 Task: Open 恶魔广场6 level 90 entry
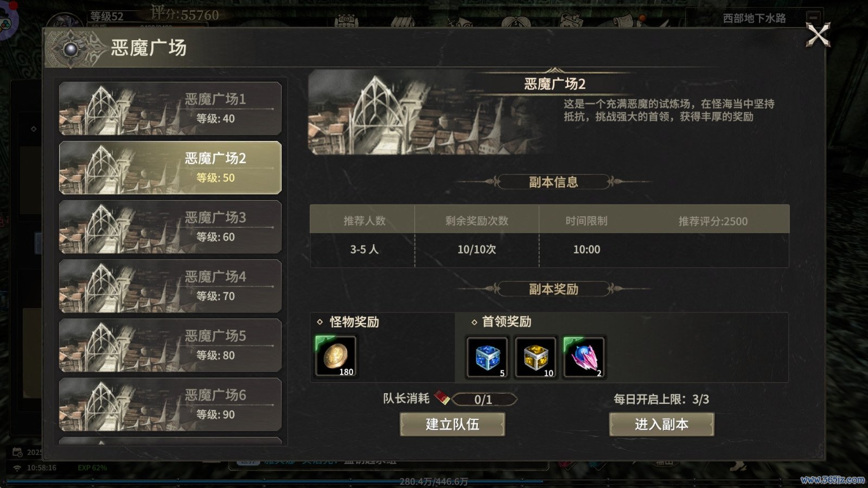coord(170,404)
